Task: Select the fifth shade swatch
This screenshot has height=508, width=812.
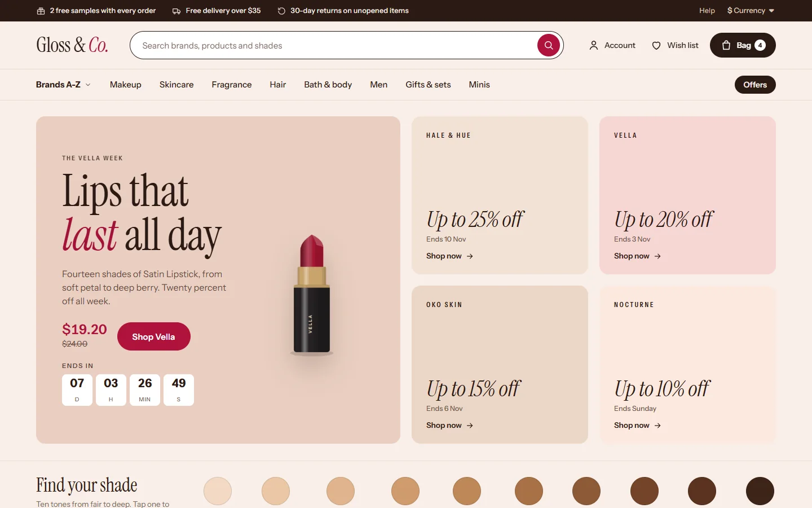Action: click(x=467, y=491)
